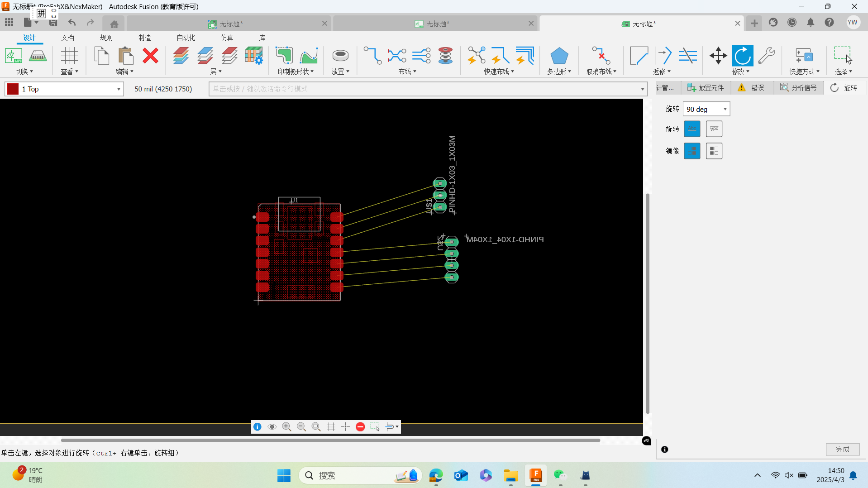The height and width of the screenshot is (488, 868).
Task: Switch to the 制造 ribbon tab
Action: click(x=145, y=38)
